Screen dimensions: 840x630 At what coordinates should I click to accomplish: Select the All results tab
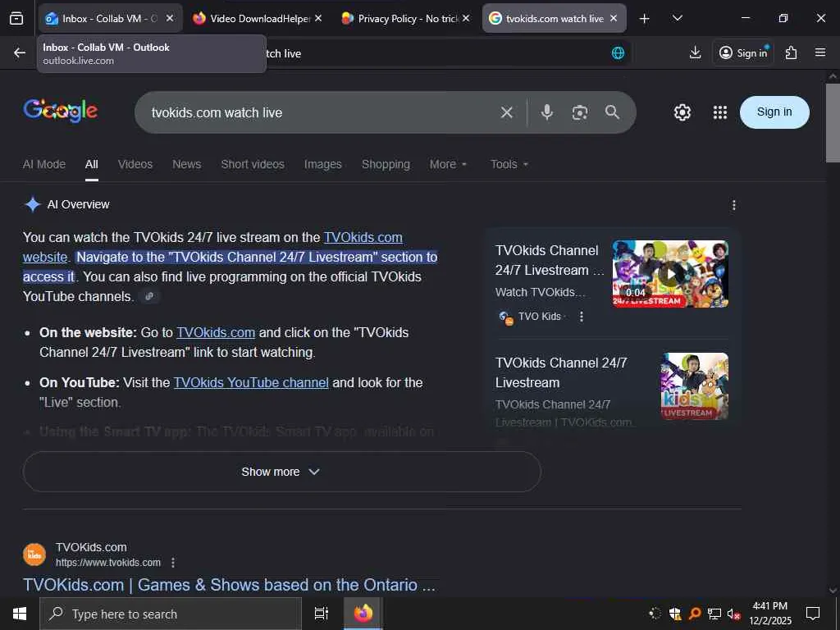click(92, 164)
